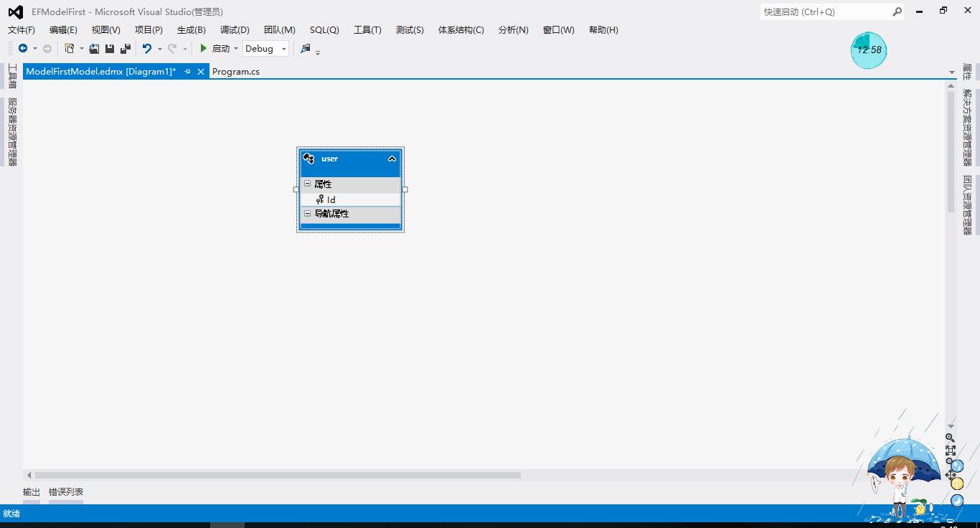Start debugging with the green play icon

coord(204,49)
